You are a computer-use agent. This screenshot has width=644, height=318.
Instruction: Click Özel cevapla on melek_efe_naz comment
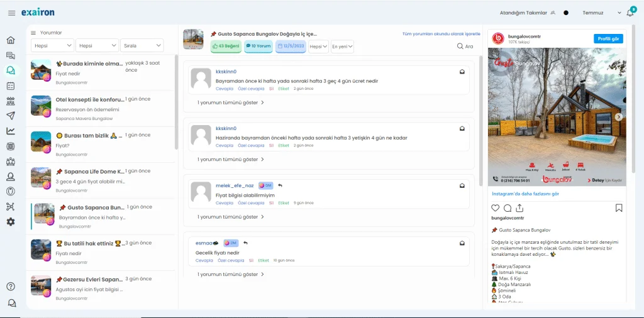(x=251, y=203)
